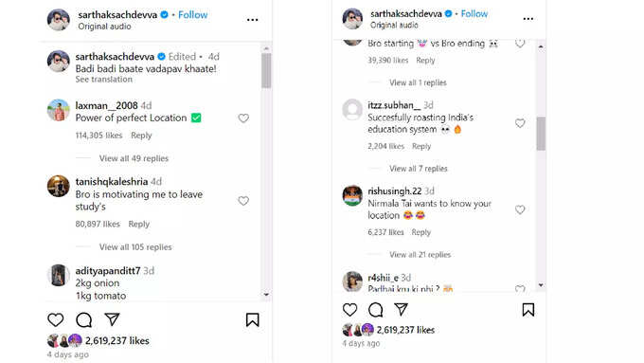Like laxman__2008's comment

pyautogui.click(x=243, y=118)
